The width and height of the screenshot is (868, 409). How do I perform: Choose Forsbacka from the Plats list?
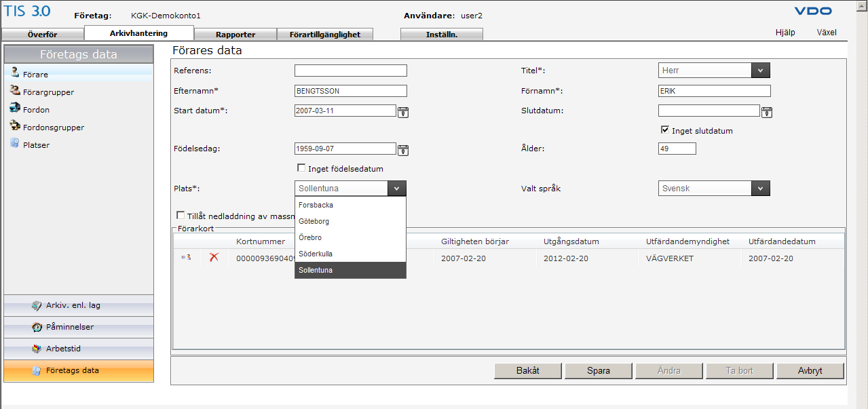[350, 205]
